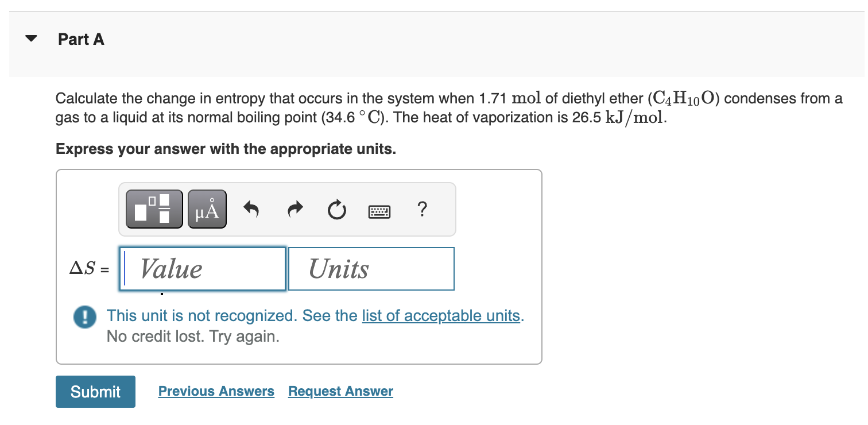This screenshot has width=868, height=425.
Task: Open the answer entry help
Action: 422,210
